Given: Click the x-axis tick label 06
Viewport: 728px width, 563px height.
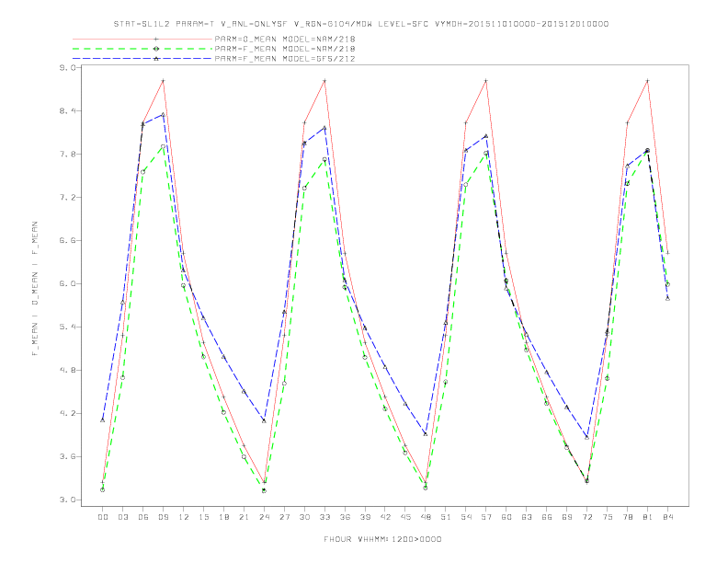Looking at the screenshot, I should (143, 517).
